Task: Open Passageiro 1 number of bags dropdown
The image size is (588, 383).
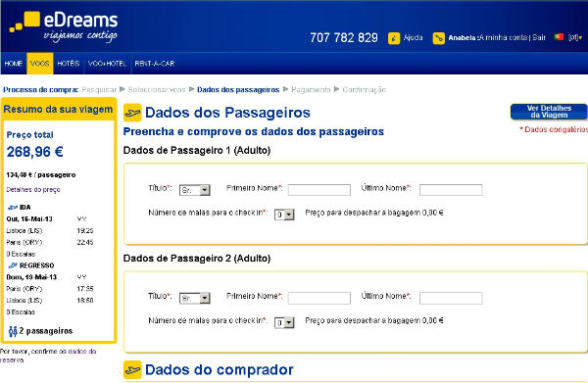Action: [284, 215]
